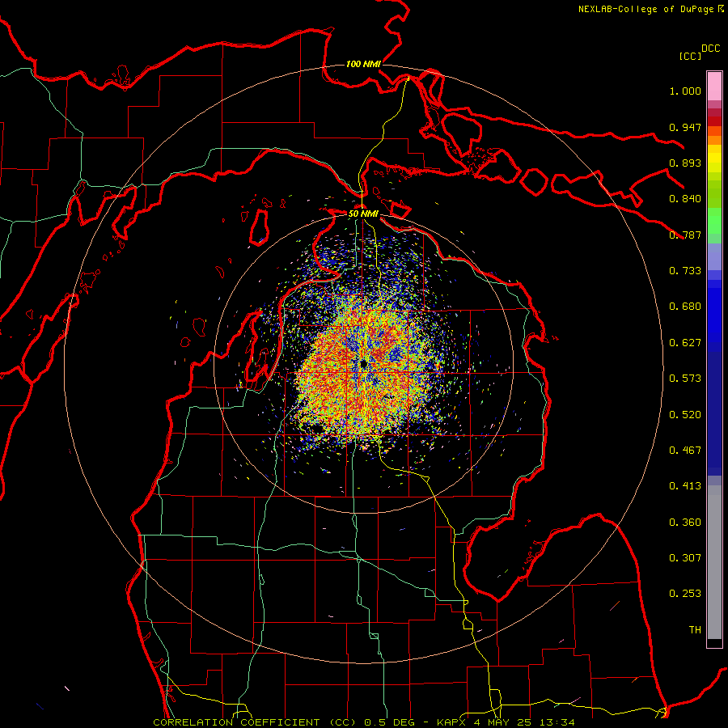Select the 0.893 legend value
The image size is (728, 728).
[x=685, y=163]
